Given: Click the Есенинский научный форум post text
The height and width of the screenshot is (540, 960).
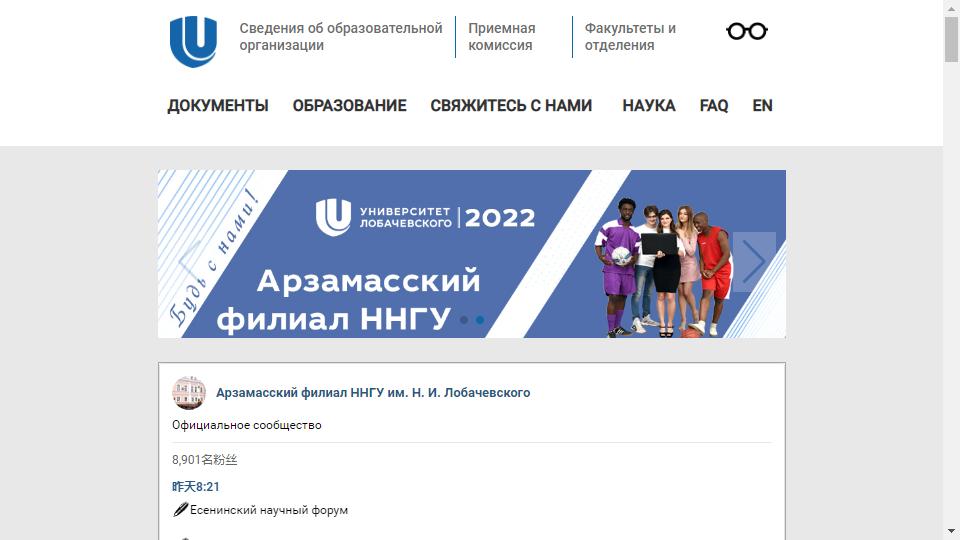Looking at the screenshot, I should click(269, 510).
